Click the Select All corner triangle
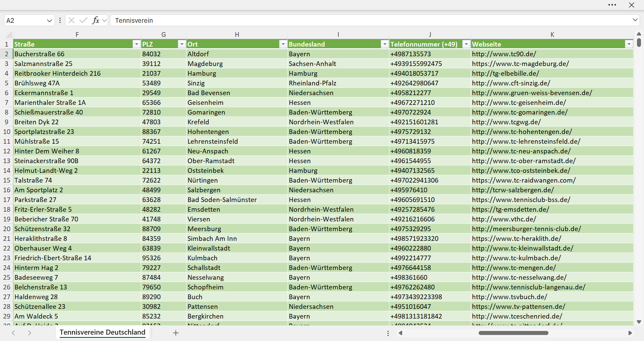 pyautogui.click(x=8, y=34)
